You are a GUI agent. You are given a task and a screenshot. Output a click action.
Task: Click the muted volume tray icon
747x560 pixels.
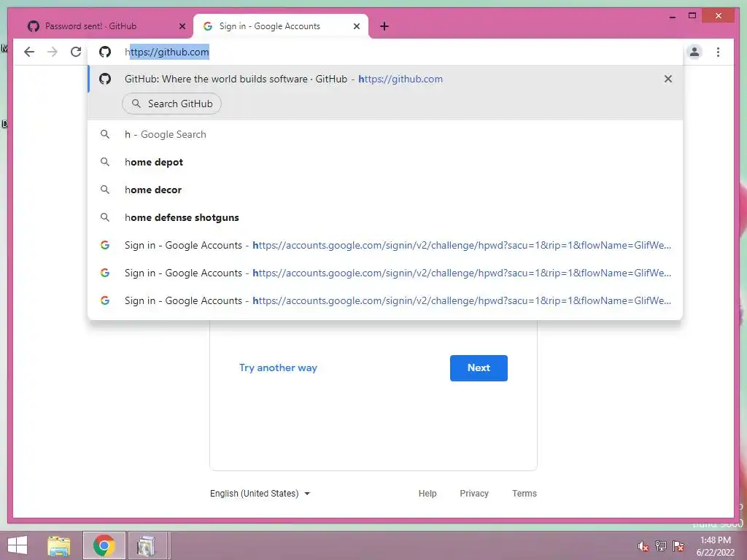pos(643,545)
